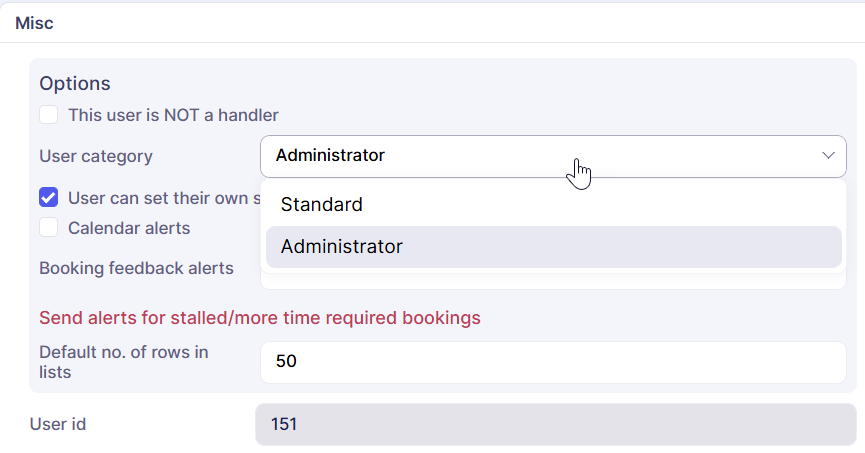The width and height of the screenshot is (865, 453).
Task: Click the "This user is NOT a handler" label
Action: 173,115
